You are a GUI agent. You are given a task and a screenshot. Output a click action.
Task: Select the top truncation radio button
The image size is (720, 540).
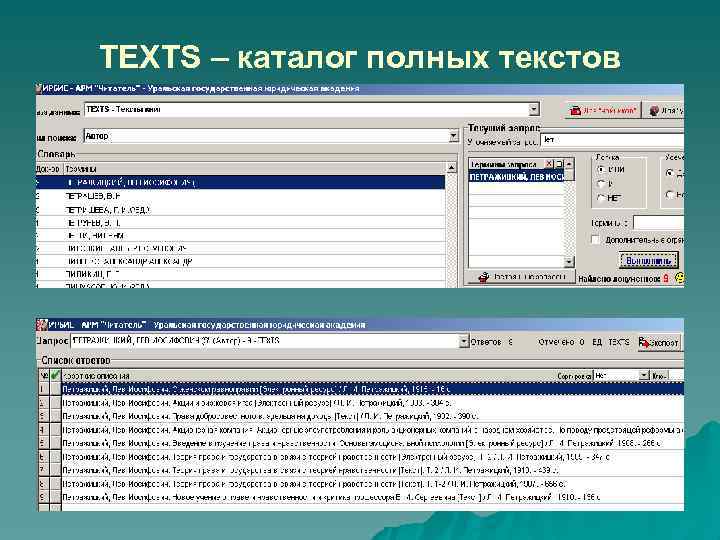[669, 173]
